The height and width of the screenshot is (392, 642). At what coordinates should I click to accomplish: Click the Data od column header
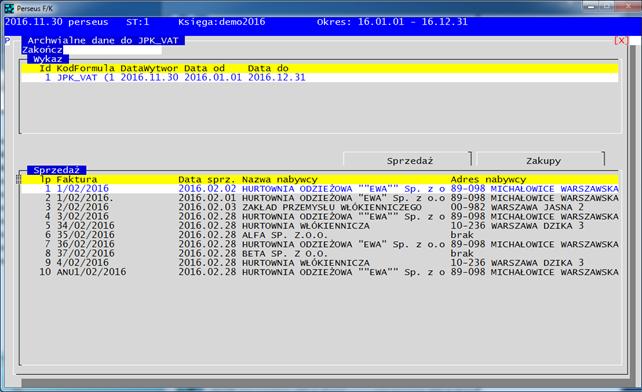click(x=204, y=68)
